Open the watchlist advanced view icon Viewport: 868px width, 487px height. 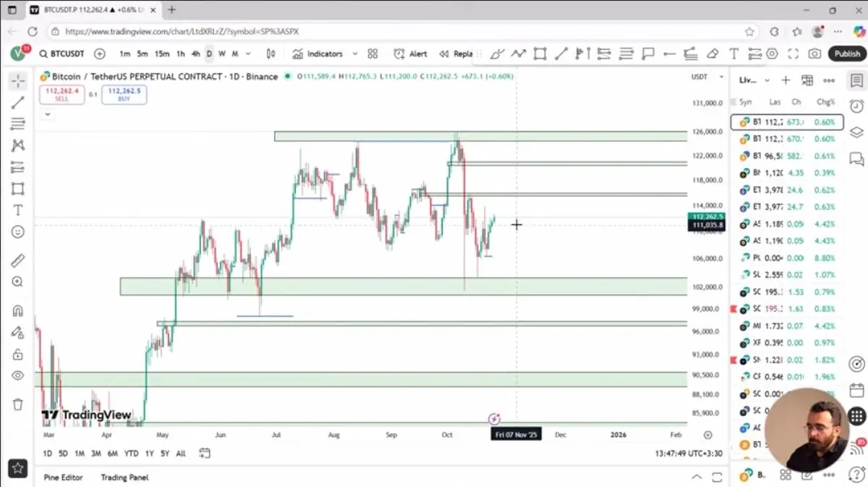coord(807,80)
